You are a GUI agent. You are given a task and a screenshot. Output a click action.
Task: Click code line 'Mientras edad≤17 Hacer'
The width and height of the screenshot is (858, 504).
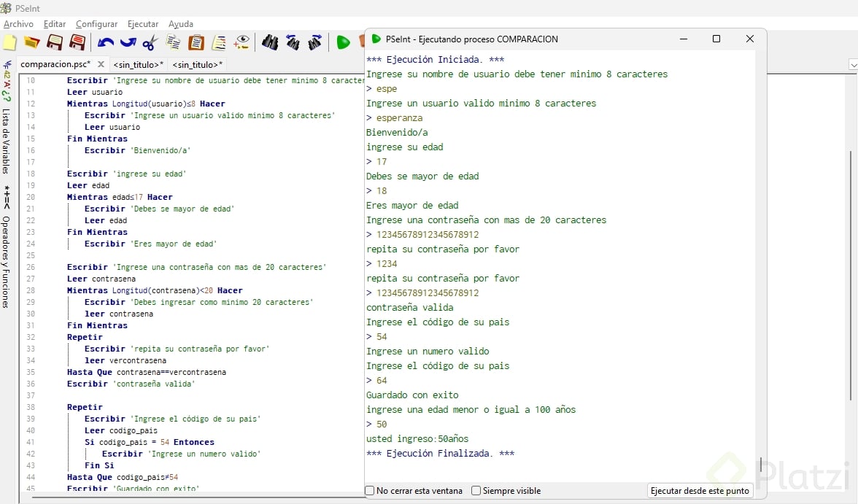(x=120, y=197)
